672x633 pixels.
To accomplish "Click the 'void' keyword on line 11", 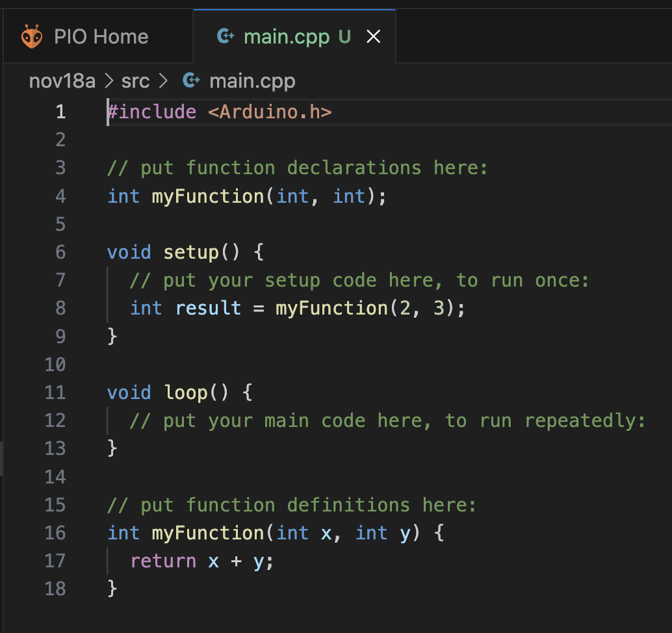I will tap(129, 393).
